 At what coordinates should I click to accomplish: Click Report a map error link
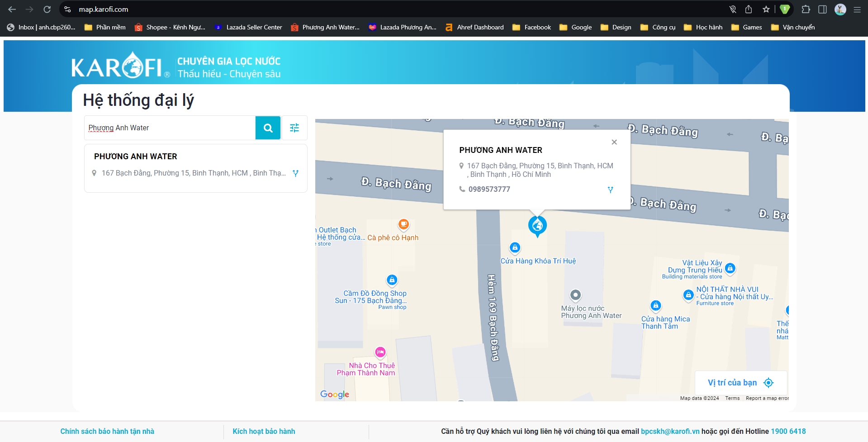tap(767, 398)
